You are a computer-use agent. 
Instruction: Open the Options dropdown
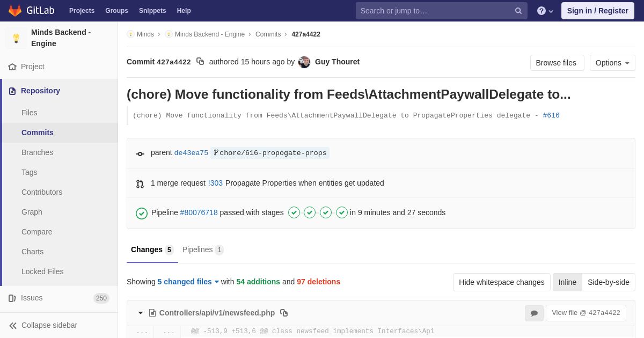[x=612, y=63]
